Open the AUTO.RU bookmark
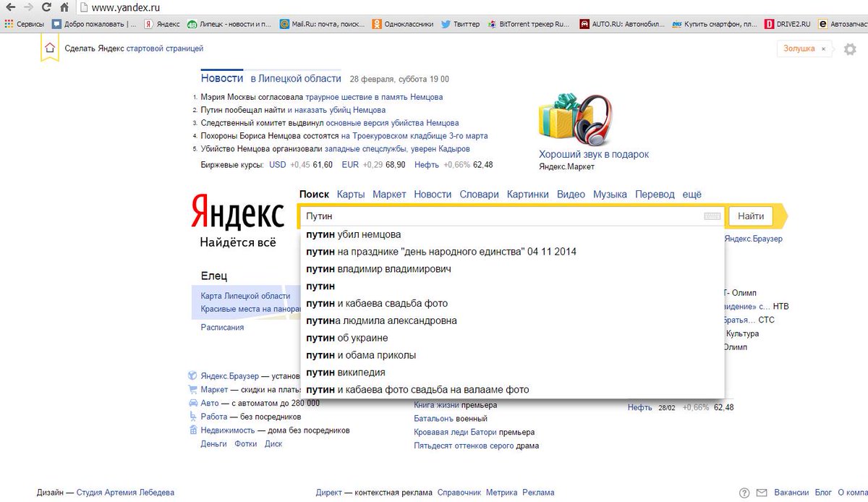 point(622,24)
